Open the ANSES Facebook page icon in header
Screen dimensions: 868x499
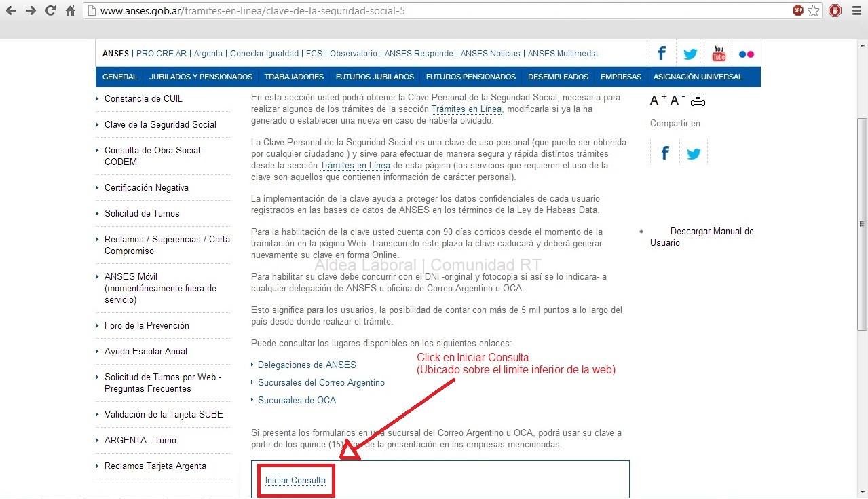(x=662, y=54)
